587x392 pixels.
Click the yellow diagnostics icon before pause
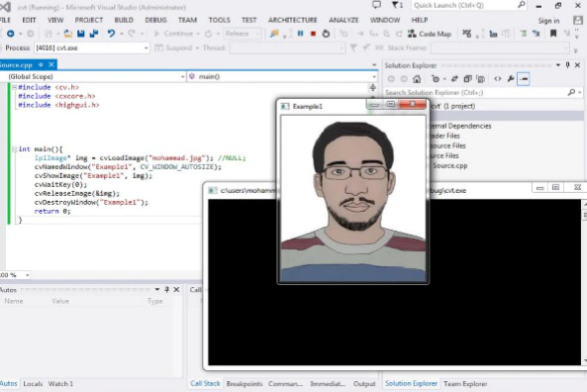(274, 34)
